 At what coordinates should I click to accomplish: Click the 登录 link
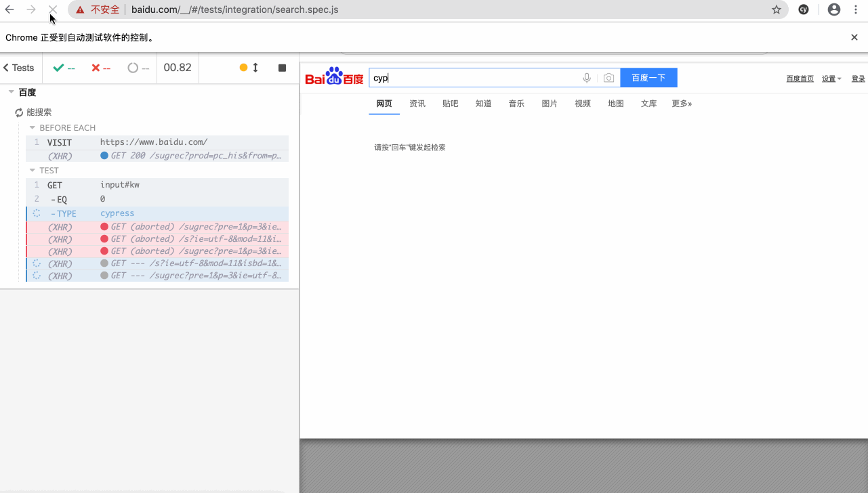859,79
